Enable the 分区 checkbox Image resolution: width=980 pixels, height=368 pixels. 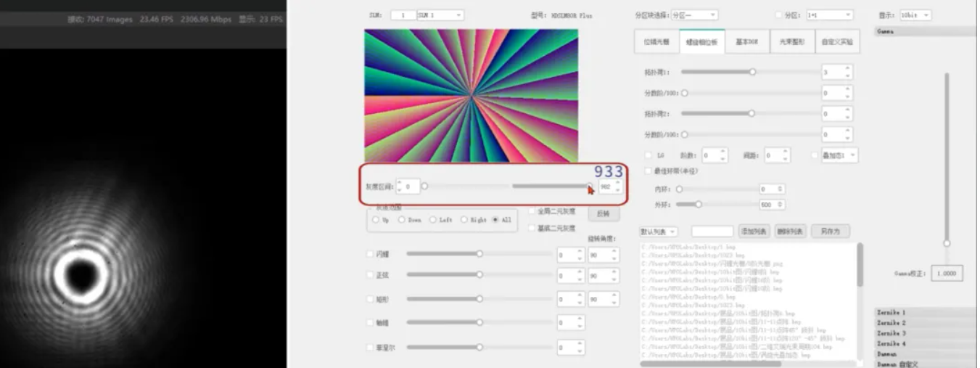click(779, 15)
